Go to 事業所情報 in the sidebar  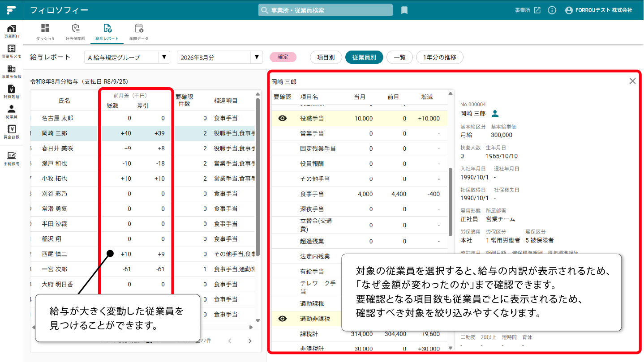click(12, 72)
